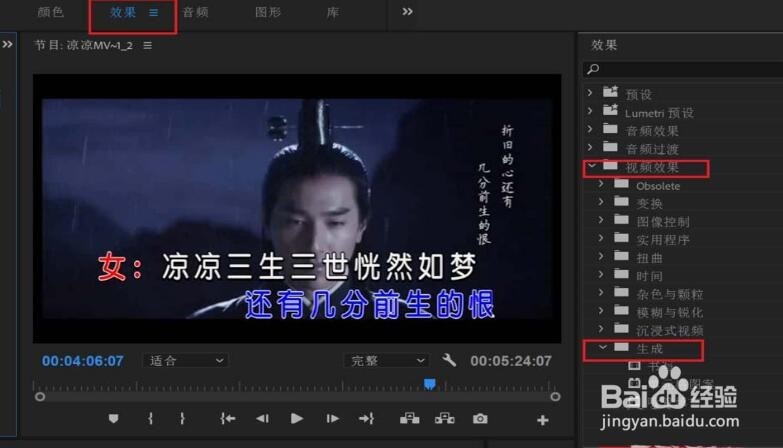This screenshot has height=448, width=783.
Task: Collapse the 生成 folder
Action: 603,347
